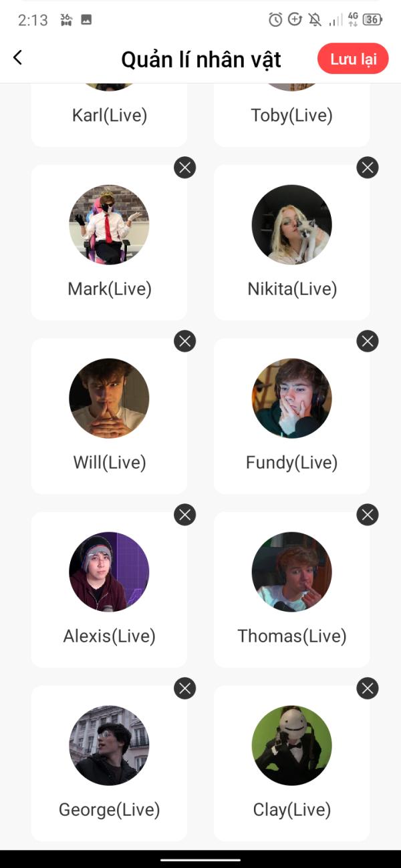This screenshot has height=868, width=401.
Task: Delete Fundy(Live) with its X icon
Action: (x=368, y=341)
